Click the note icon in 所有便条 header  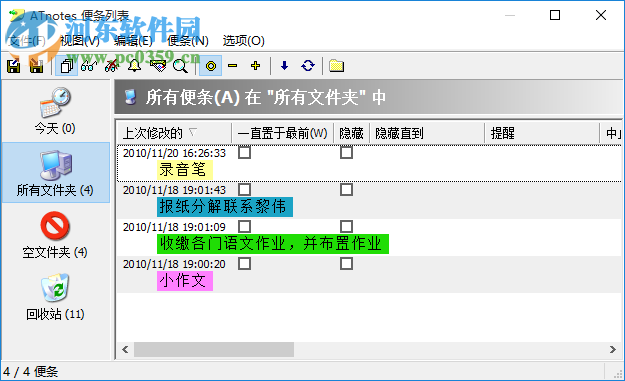(130, 97)
